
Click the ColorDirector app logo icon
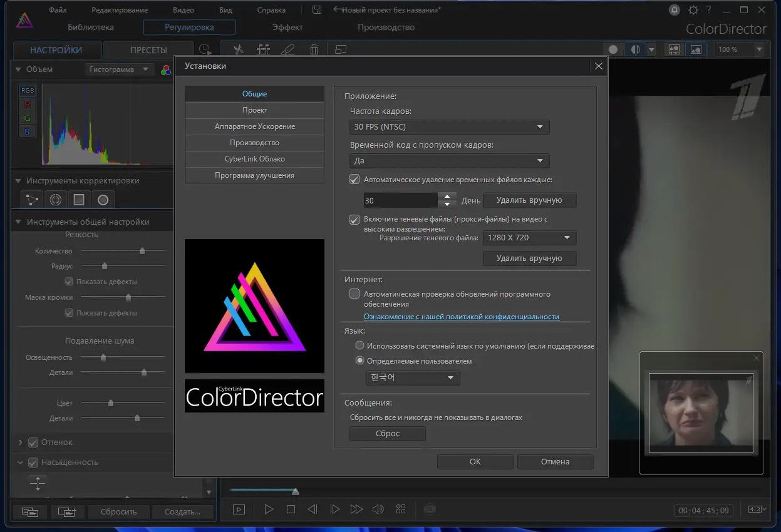coord(25,20)
